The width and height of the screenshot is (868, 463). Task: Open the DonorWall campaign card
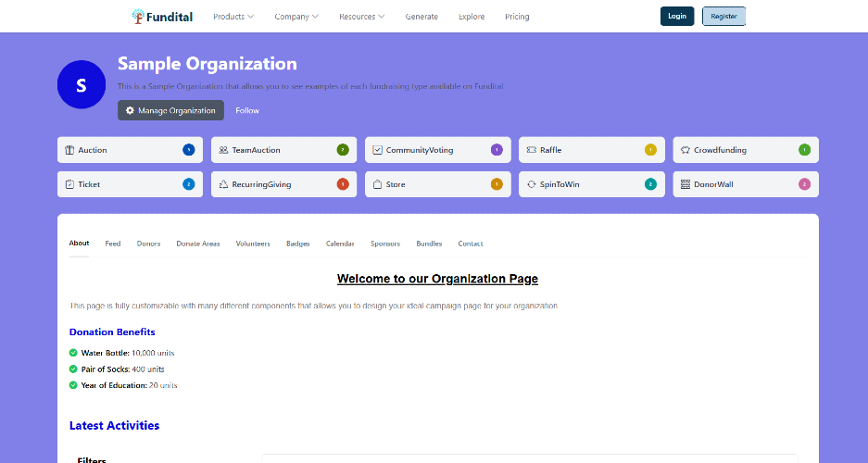click(746, 184)
